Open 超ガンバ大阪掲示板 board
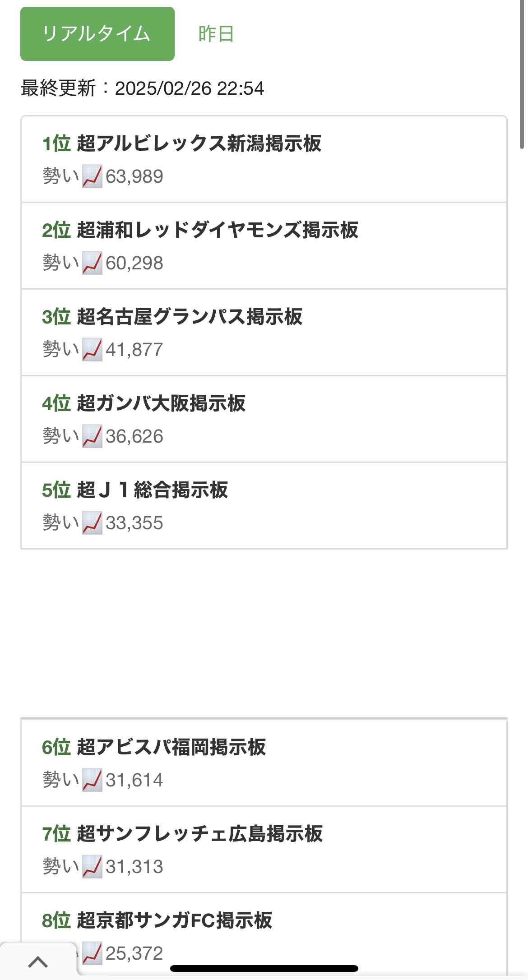The height and width of the screenshot is (980, 528). (161, 403)
